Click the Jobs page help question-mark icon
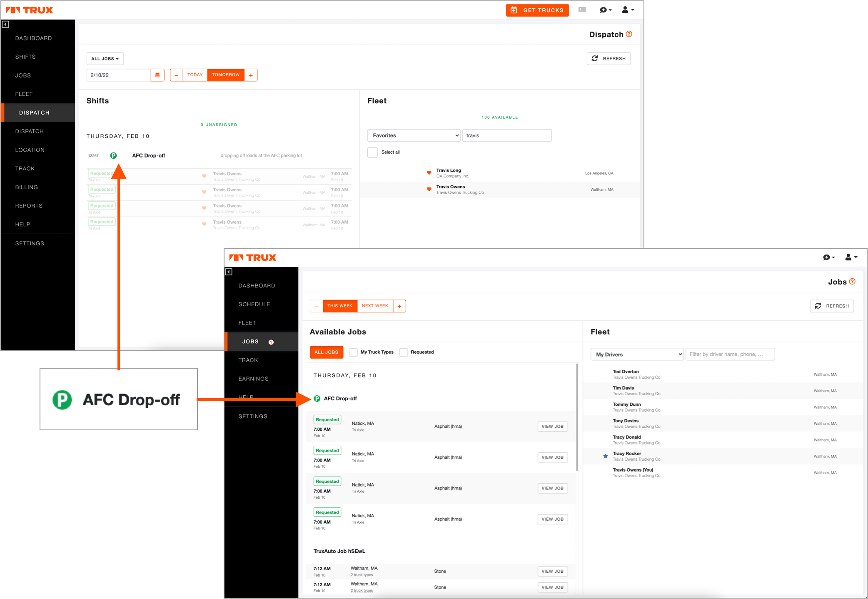The image size is (868, 599). pyautogui.click(x=852, y=282)
